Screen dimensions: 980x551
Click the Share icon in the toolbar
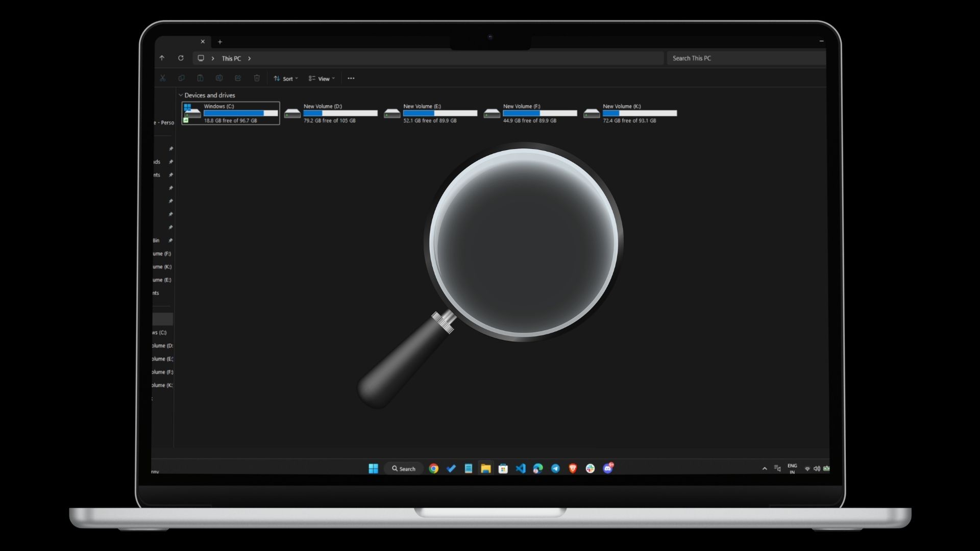238,78
